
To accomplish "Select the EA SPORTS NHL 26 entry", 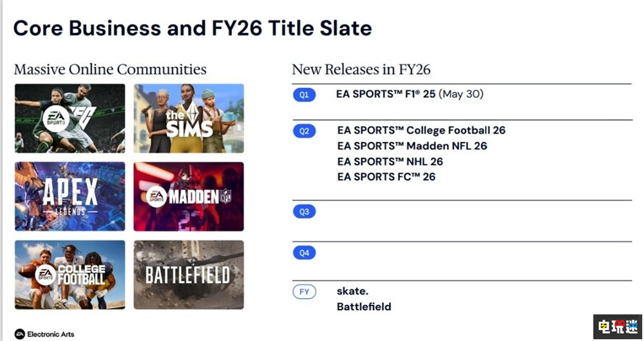I will pos(390,161).
